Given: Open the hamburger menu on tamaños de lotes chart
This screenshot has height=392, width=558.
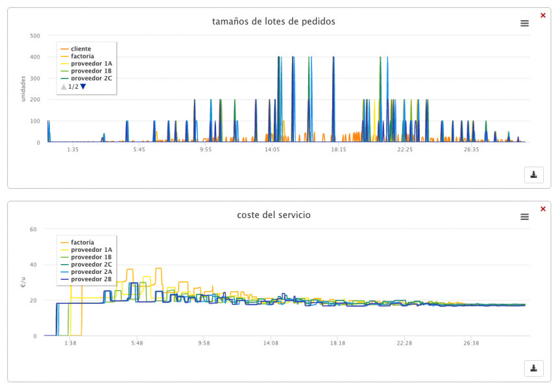Looking at the screenshot, I should (524, 23).
